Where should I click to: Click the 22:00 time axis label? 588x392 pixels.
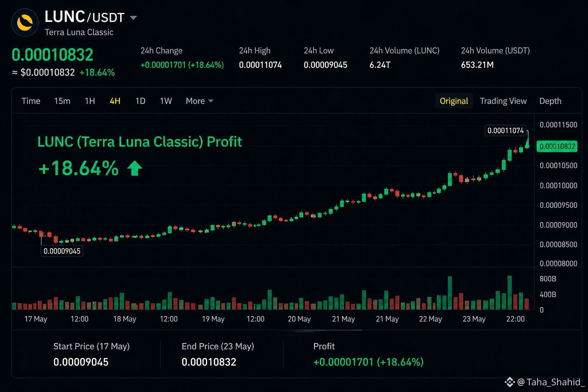point(515,319)
